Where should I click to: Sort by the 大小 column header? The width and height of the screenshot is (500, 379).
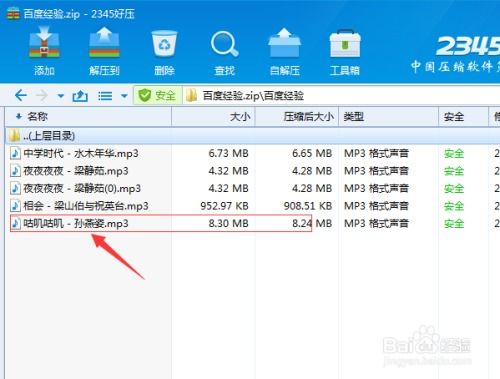[213, 117]
